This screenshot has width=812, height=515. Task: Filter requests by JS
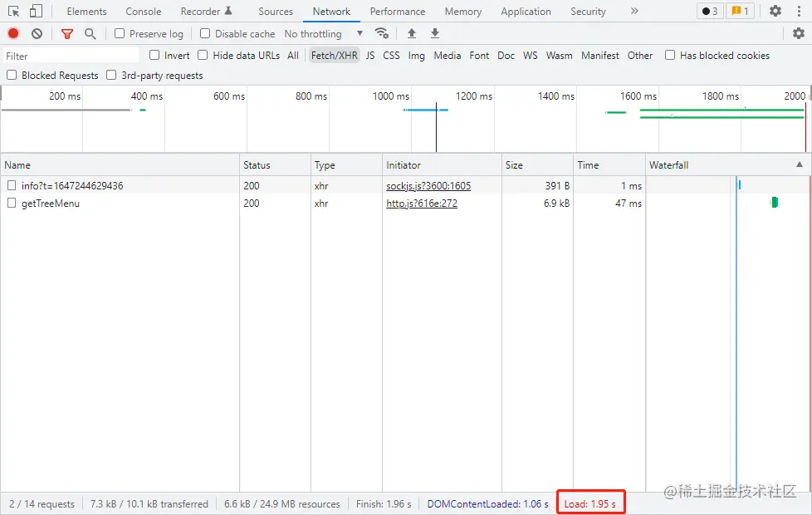click(370, 56)
